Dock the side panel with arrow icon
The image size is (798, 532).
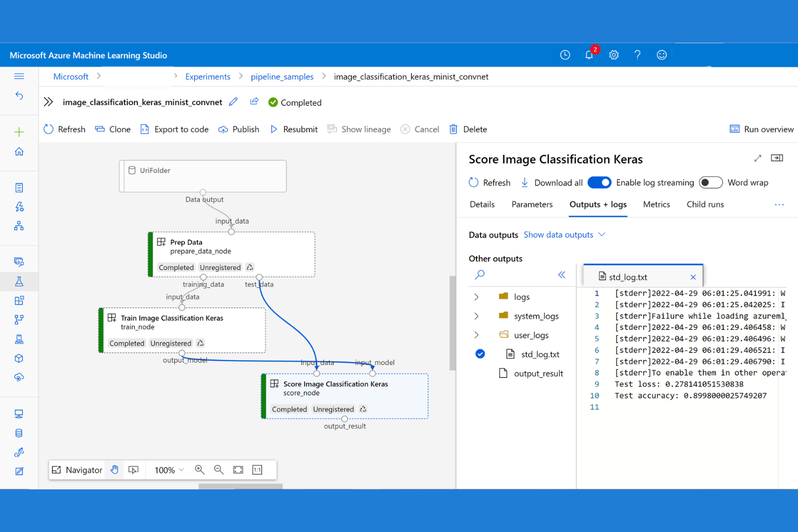[777, 158]
